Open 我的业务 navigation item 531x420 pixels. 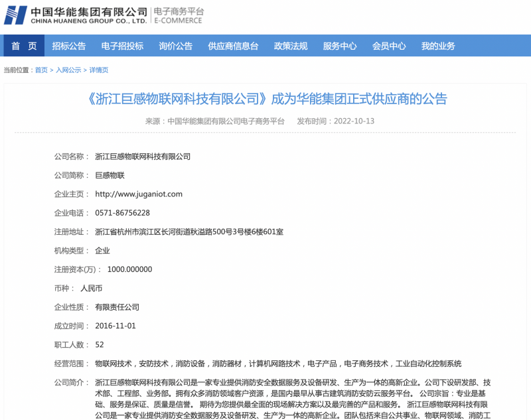coord(438,46)
